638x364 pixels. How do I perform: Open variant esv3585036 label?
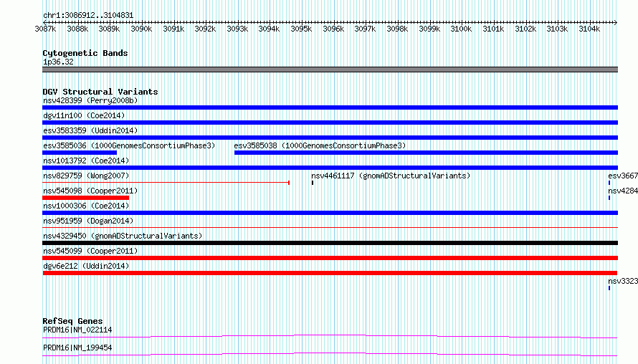coord(129,145)
